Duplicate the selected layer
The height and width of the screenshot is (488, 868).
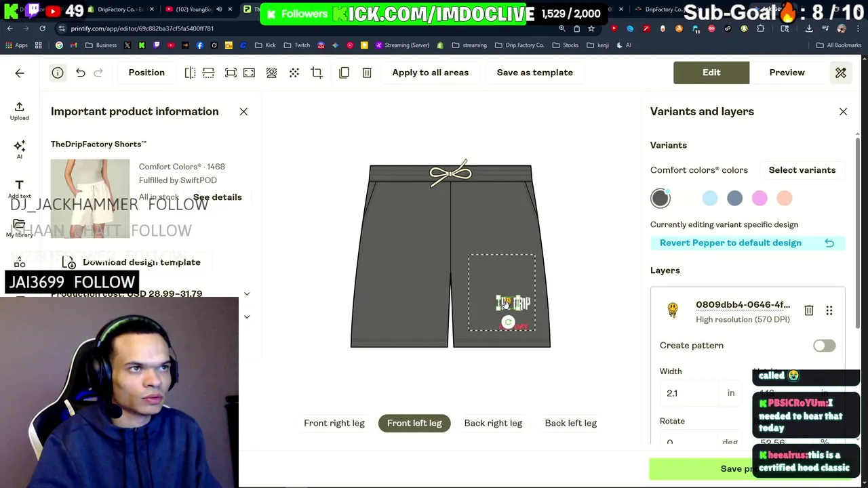tap(344, 73)
